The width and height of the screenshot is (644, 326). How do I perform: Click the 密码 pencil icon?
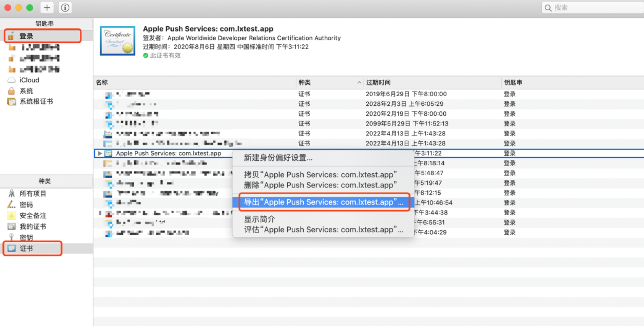pos(12,205)
